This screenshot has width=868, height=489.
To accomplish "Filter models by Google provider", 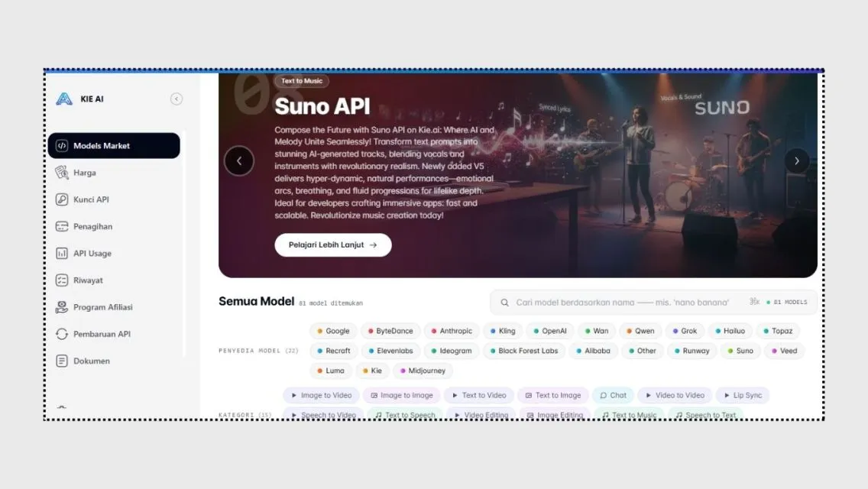I will pyautogui.click(x=333, y=331).
